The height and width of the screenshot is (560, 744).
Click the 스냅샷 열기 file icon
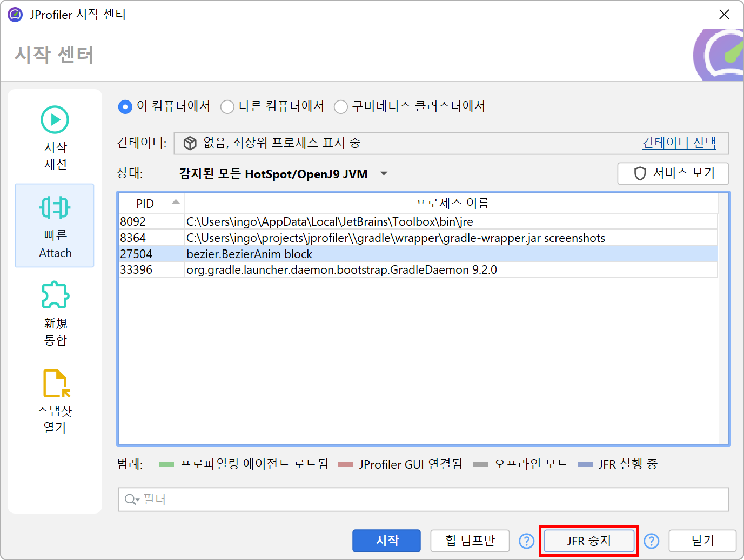pos(56,383)
